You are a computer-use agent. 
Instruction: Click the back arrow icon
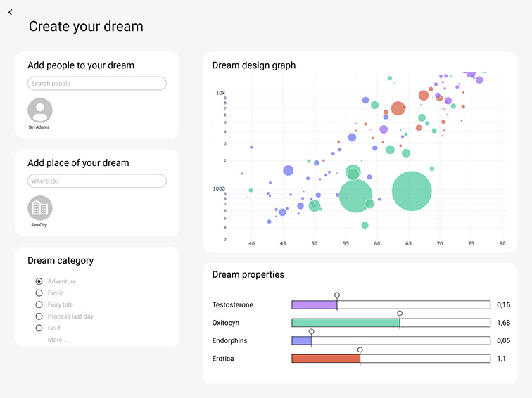(x=11, y=13)
